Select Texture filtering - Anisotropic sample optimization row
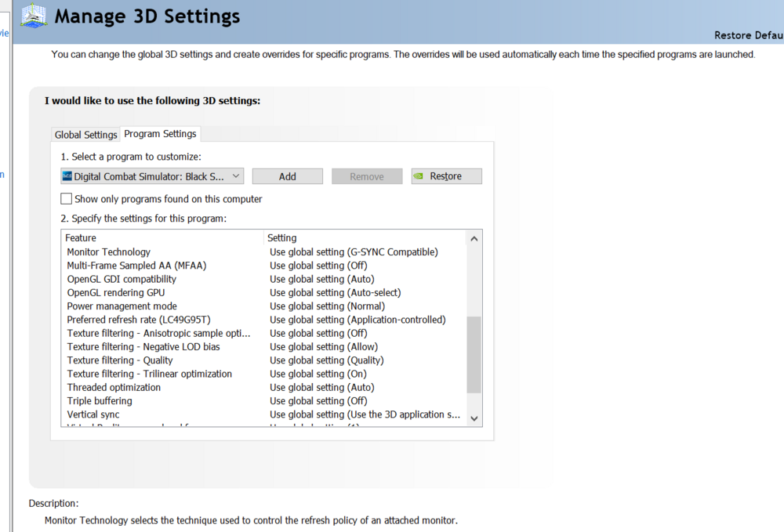 pos(263,333)
